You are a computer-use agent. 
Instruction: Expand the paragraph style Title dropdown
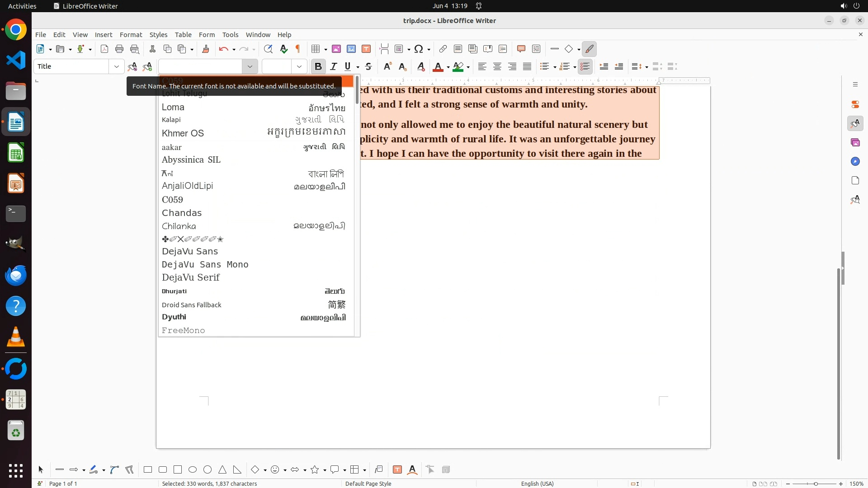[116, 66]
